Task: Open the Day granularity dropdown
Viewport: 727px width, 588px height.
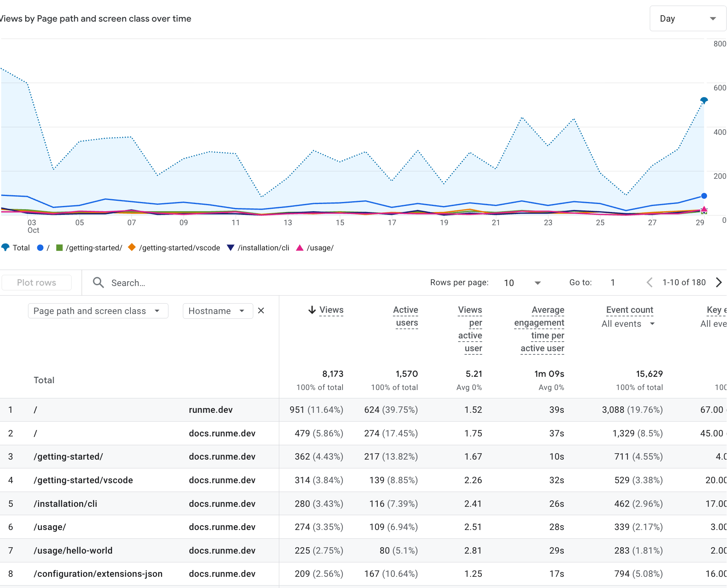Action: 687,19
